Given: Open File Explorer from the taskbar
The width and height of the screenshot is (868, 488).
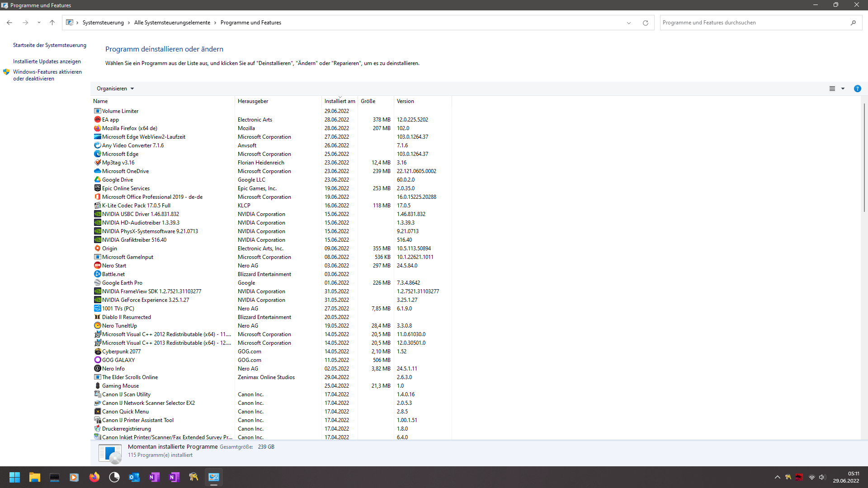Looking at the screenshot, I should pos(34,477).
